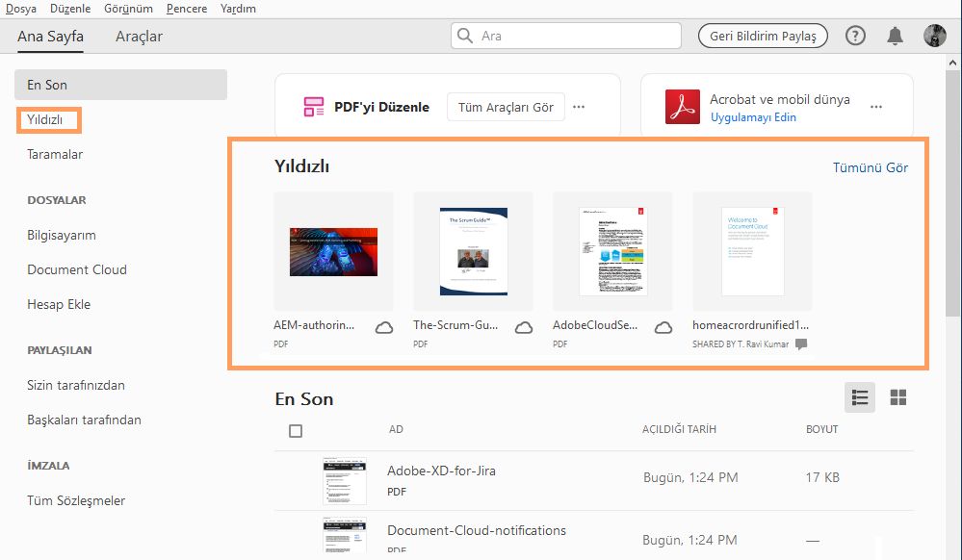Image resolution: width=962 pixels, height=560 pixels.
Task: Open the AdobeCloudSe thumbnail
Action: pos(612,251)
